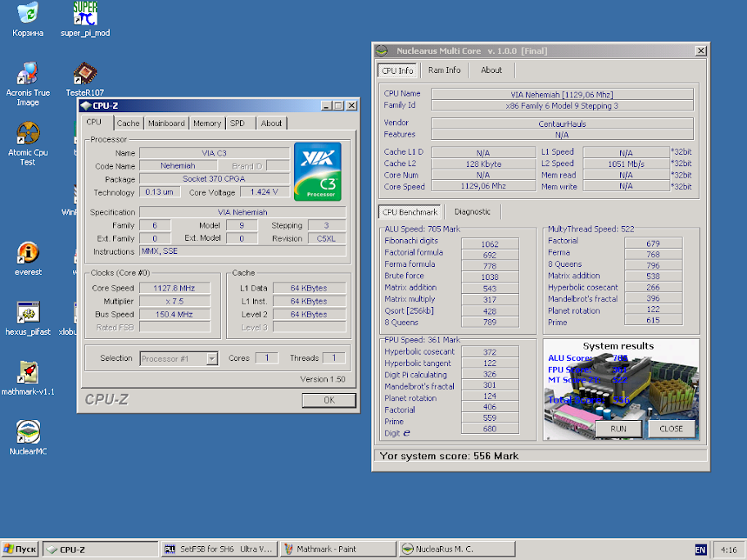Image resolution: width=747 pixels, height=560 pixels.
Task: Click the Qsort [256kb] score 428
Action: tap(490, 311)
